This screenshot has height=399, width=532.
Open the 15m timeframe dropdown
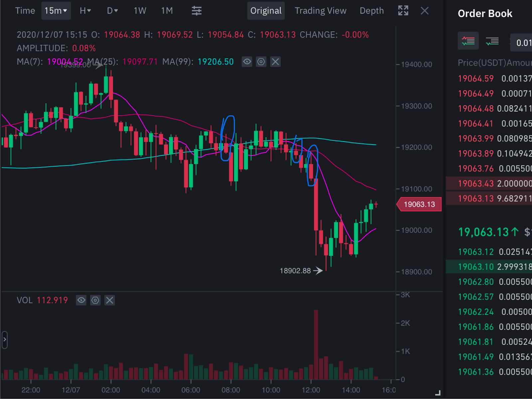[56, 10]
